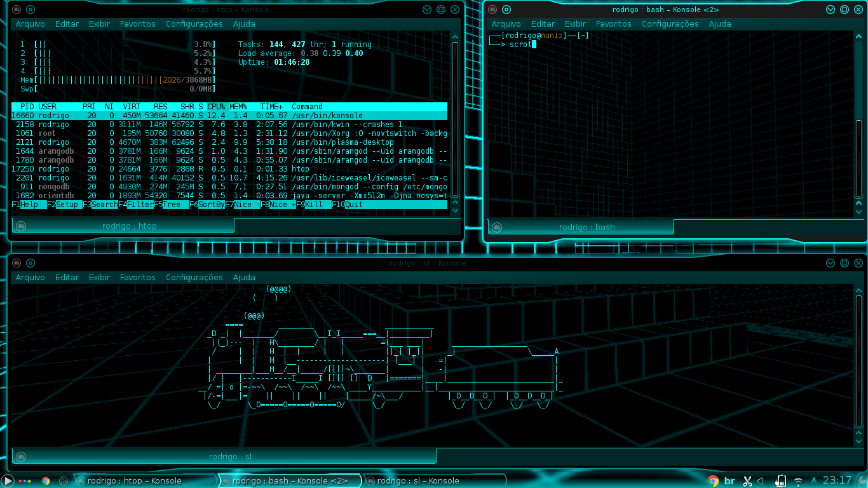Open the Wi-Fi network tray icon

pos(798,481)
